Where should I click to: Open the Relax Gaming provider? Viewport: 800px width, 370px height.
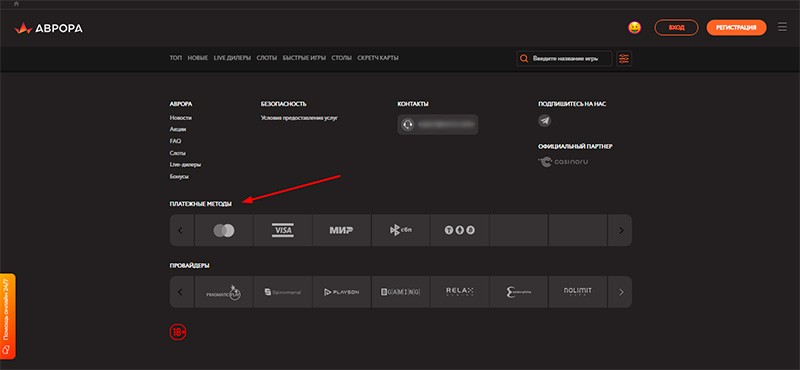pos(459,292)
